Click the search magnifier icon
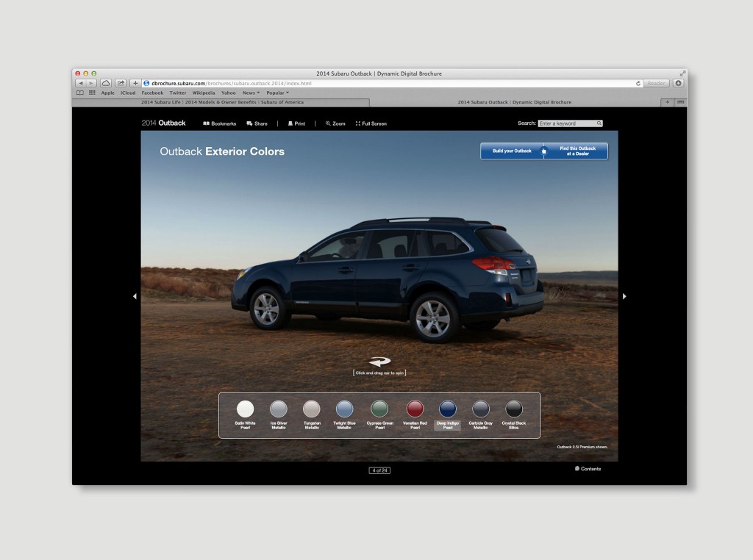The height and width of the screenshot is (560, 753). click(x=599, y=123)
